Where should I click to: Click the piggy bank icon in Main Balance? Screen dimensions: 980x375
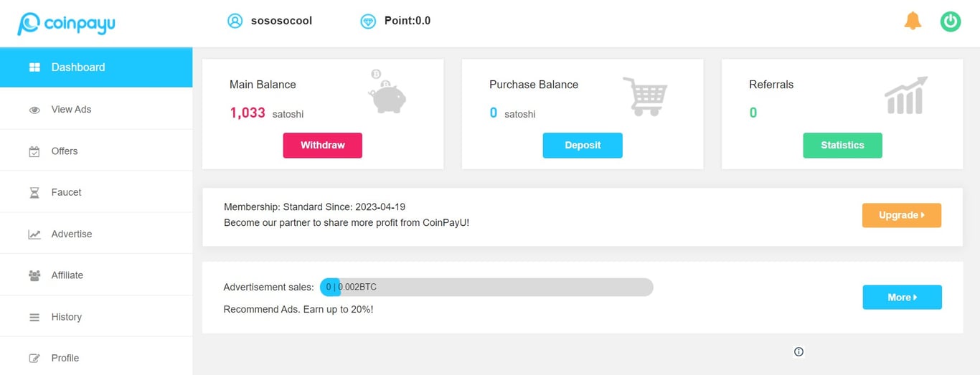tap(387, 92)
